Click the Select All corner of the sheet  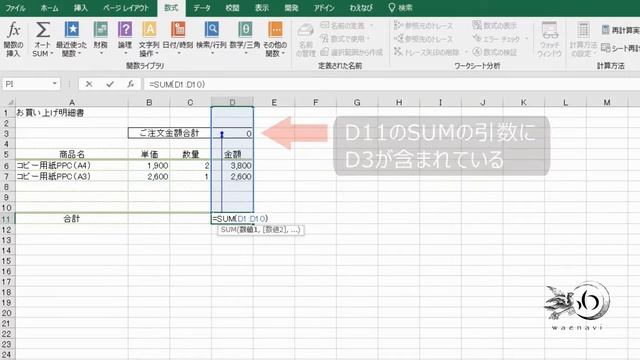[8, 102]
